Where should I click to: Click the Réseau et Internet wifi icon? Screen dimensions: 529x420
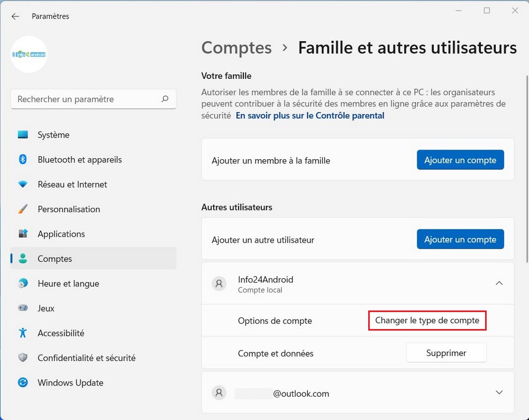[23, 184]
